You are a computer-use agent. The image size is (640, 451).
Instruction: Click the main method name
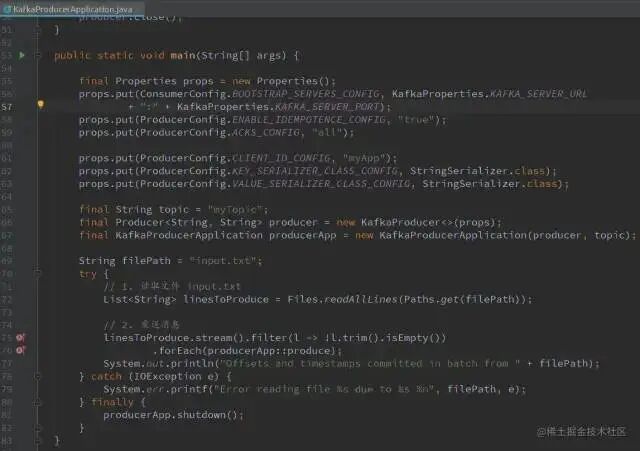coord(183,55)
